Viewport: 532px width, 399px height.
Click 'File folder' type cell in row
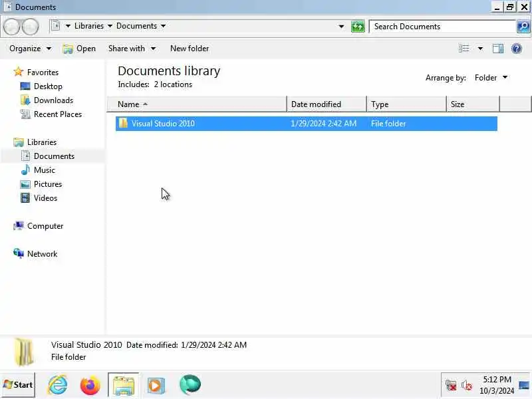pos(388,124)
